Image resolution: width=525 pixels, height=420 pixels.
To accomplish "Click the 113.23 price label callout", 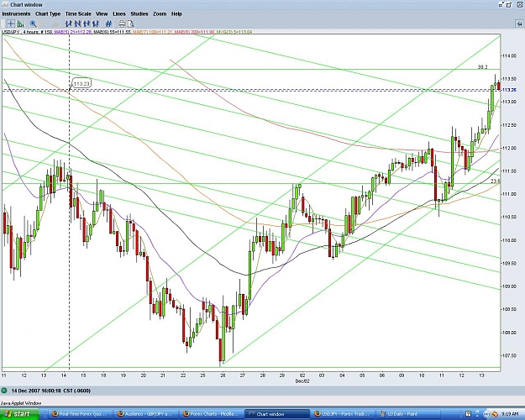I will click(x=81, y=83).
